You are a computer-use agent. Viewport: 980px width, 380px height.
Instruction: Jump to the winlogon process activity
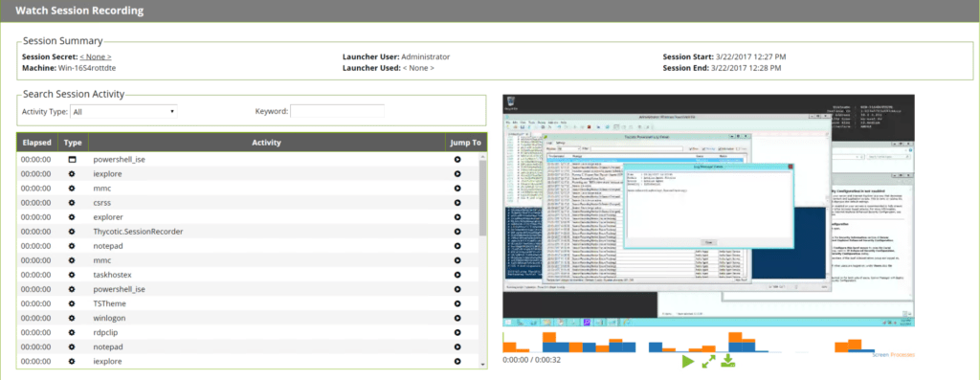[x=457, y=318]
